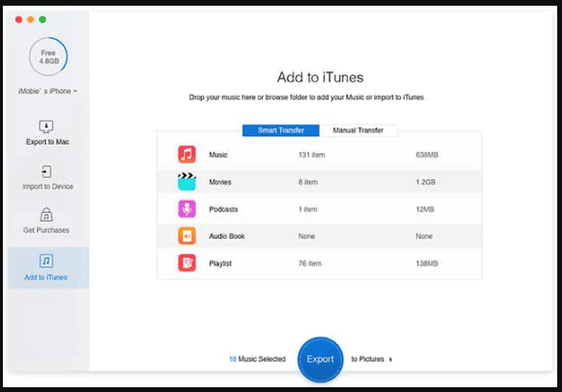Click the 'Audio Book' row label
This screenshot has width=562, height=392.
click(x=227, y=236)
